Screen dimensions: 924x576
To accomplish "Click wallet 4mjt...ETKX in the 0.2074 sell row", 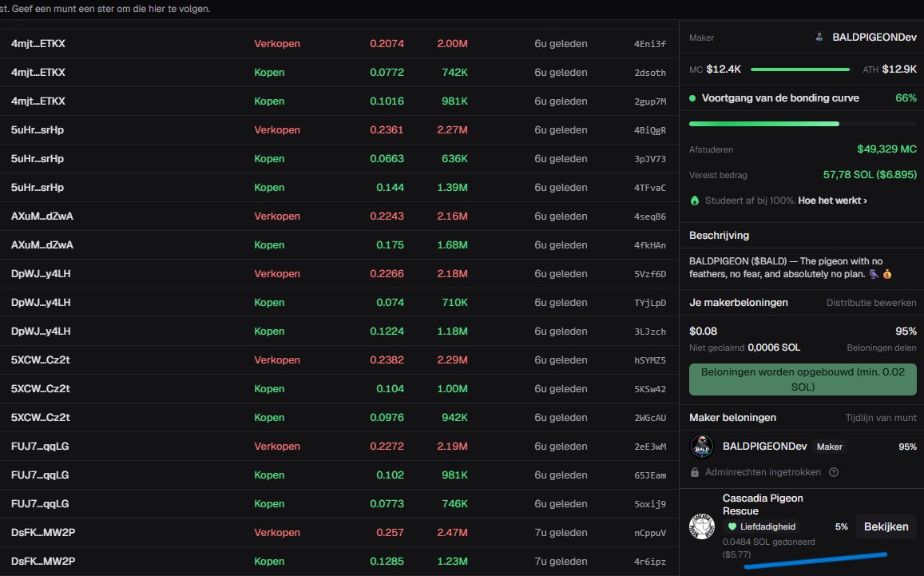I will [x=38, y=44].
